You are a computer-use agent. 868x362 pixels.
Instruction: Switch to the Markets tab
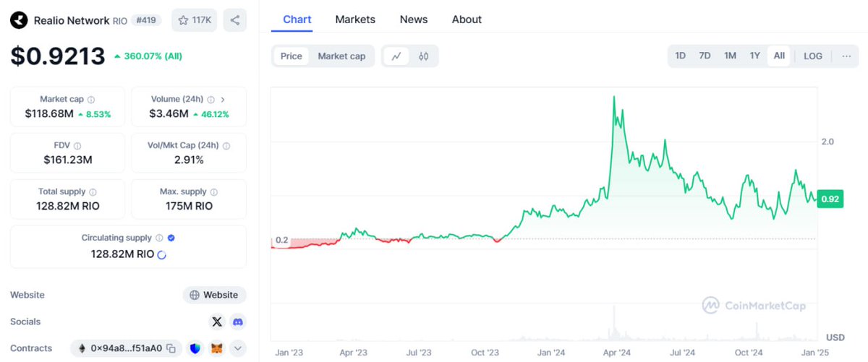point(355,20)
